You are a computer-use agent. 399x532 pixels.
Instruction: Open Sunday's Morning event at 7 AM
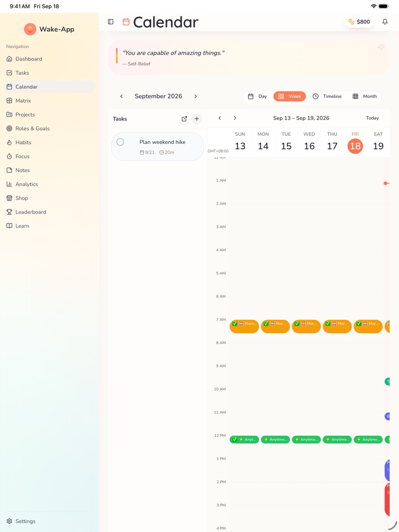tap(244, 326)
